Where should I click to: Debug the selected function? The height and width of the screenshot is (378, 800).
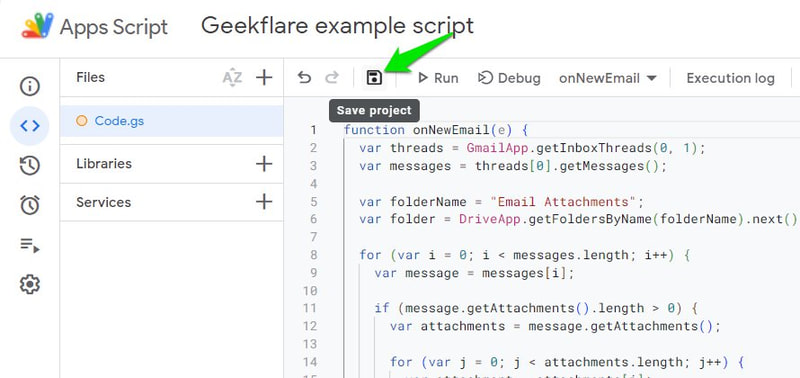(x=509, y=78)
